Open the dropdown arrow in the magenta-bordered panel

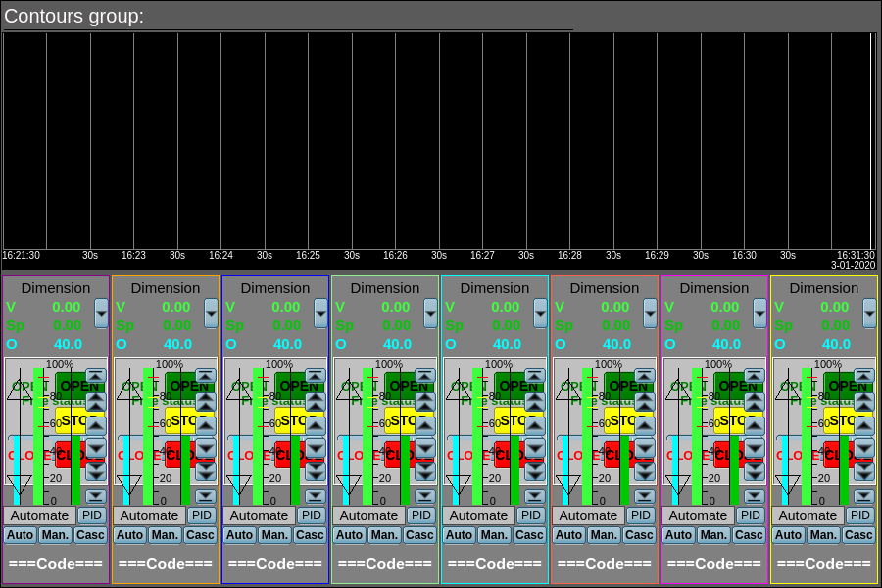(x=760, y=314)
